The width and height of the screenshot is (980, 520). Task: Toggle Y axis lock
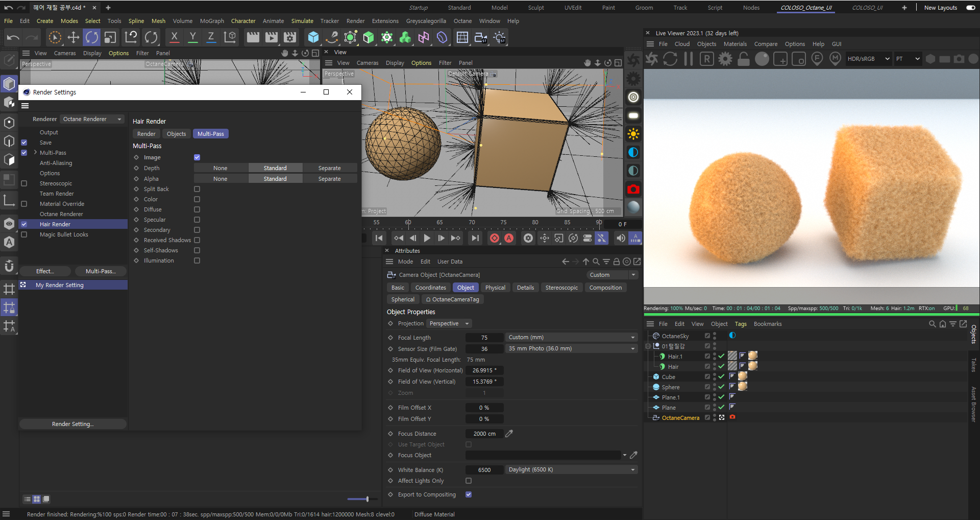point(192,37)
